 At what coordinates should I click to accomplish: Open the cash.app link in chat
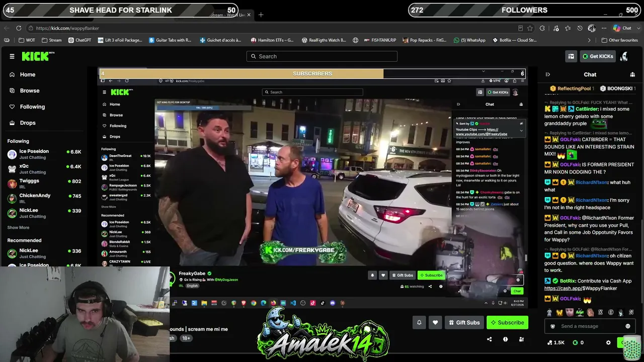(x=581, y=289)
